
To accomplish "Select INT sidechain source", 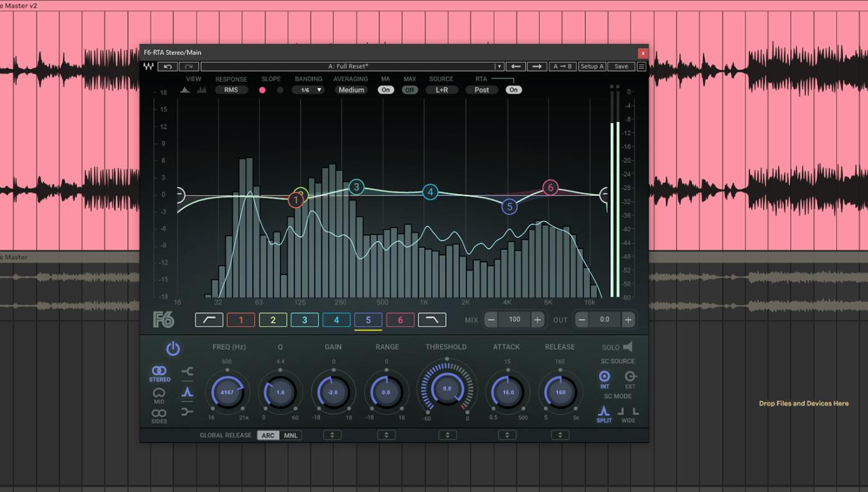I will [x=605, y=379].
